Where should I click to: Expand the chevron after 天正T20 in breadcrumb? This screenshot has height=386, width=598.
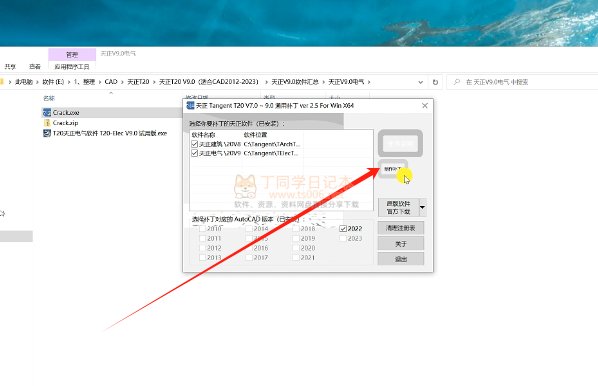pyautogui.click(x=154, y=82)
